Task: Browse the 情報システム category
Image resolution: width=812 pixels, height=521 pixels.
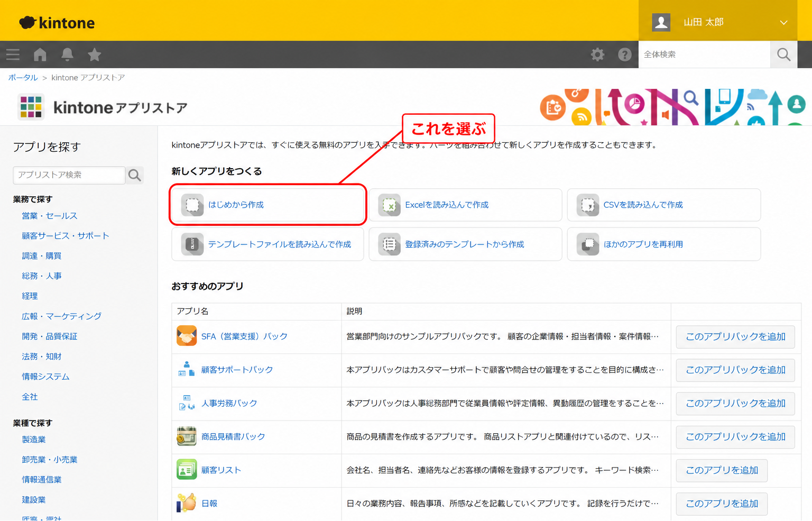Action: [45, 377]
